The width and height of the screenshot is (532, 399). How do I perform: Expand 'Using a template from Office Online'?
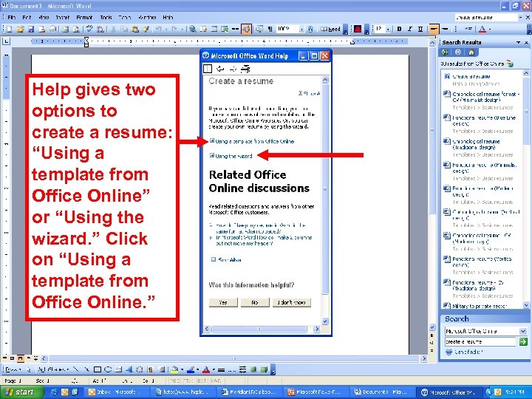tap(252, 141)
